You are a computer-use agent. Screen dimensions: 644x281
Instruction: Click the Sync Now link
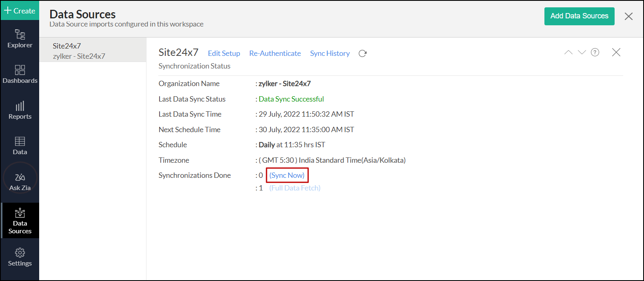pyautogui.click(x=287, y=175)
